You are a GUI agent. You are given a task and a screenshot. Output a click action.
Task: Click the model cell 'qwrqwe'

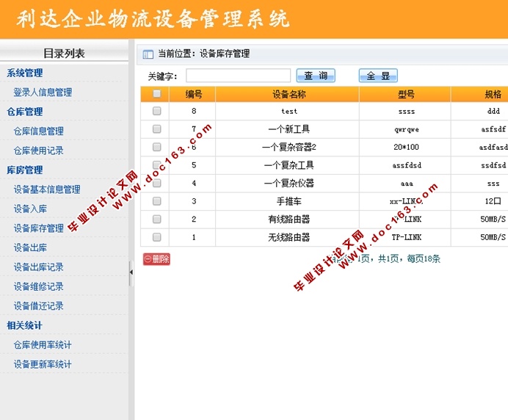click(x=407, y=130)
